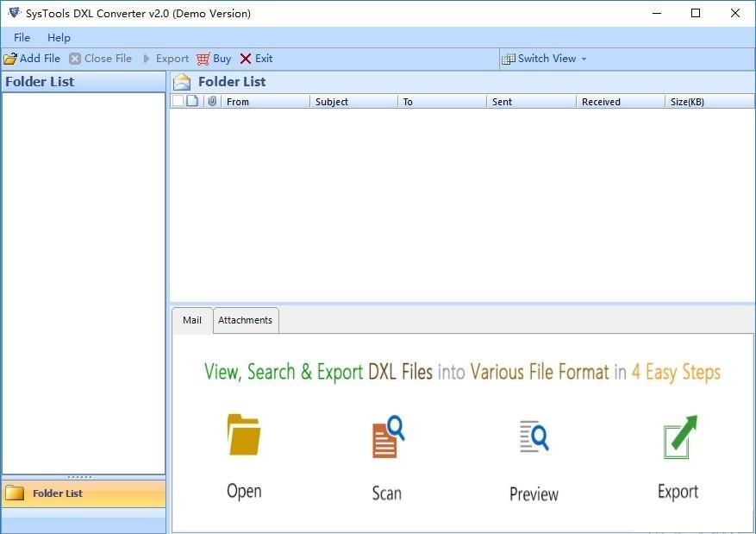Click the Switch View grid icon
756x534 pixels.
click(x=509, y=59)
